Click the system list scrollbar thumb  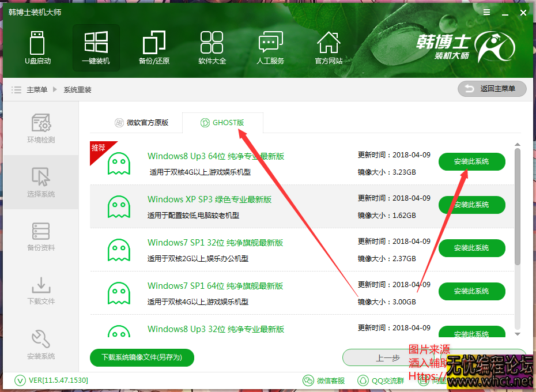click(x=518, y=206)
